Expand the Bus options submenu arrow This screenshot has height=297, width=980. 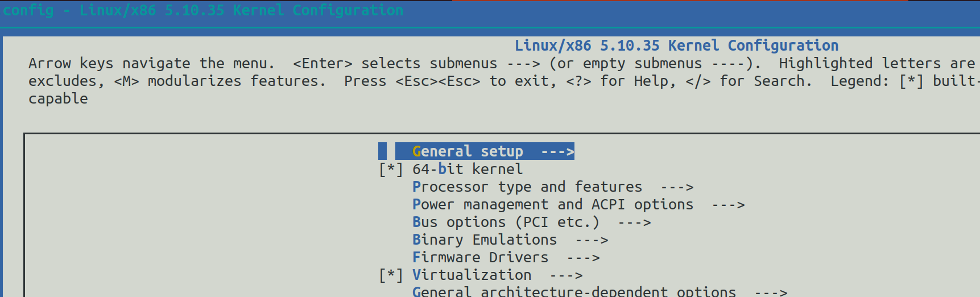click(x=634, y=222)
